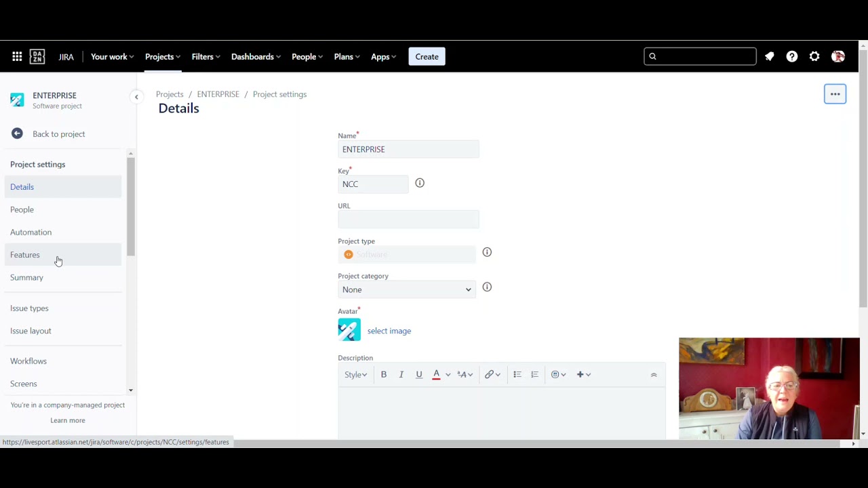Click Projects in the breadcrumb
The width and height of the screenshot is (868, 488).
pos(170,94)
